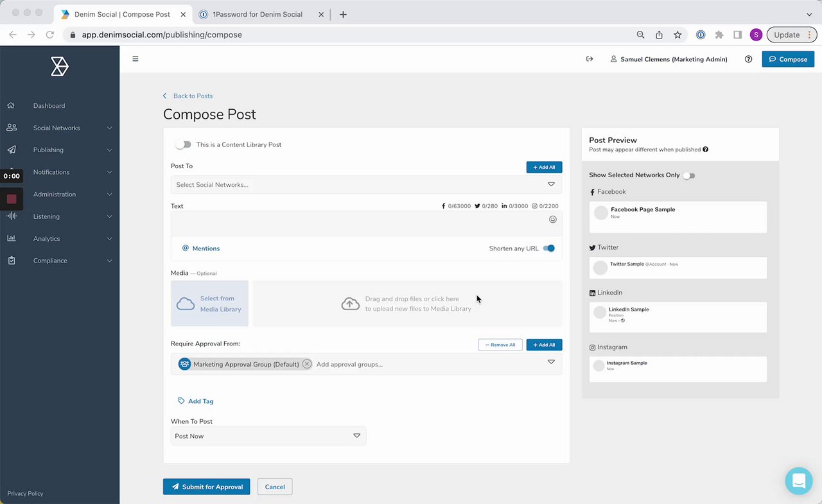Click Submit for Approval button

[x=206, y=487]
